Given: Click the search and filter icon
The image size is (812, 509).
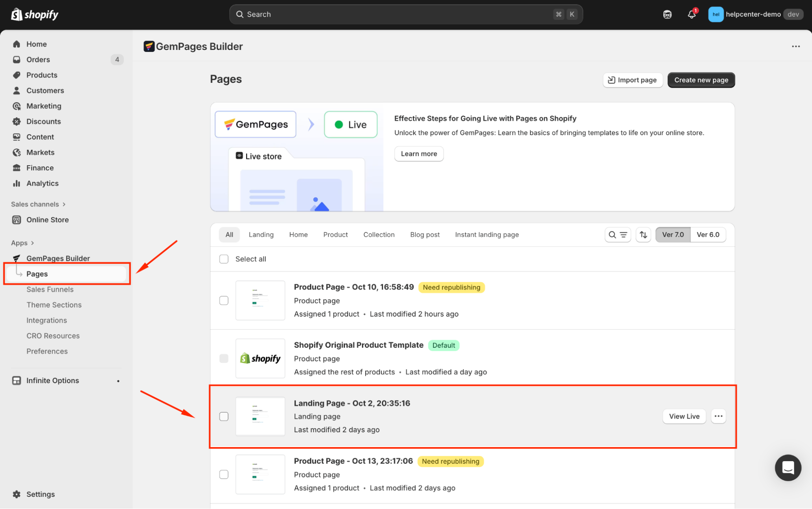Looking at the screenshot, I should coord(617,235).
